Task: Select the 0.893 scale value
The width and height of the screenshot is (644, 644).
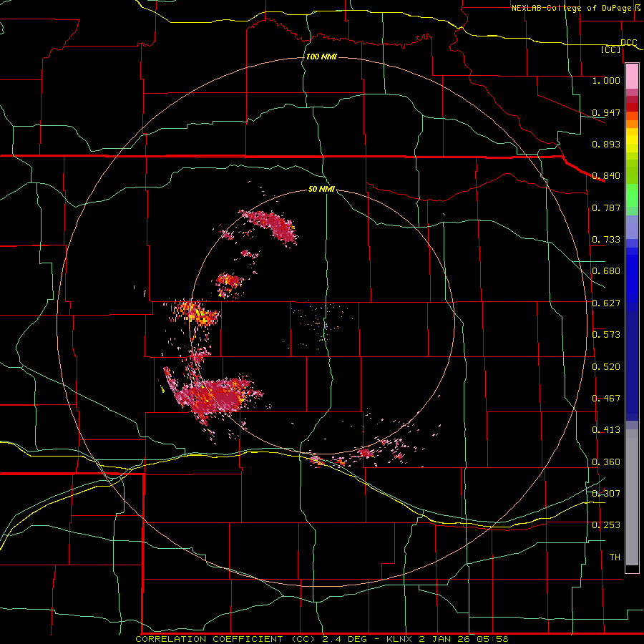Action: tap(606, 144)
